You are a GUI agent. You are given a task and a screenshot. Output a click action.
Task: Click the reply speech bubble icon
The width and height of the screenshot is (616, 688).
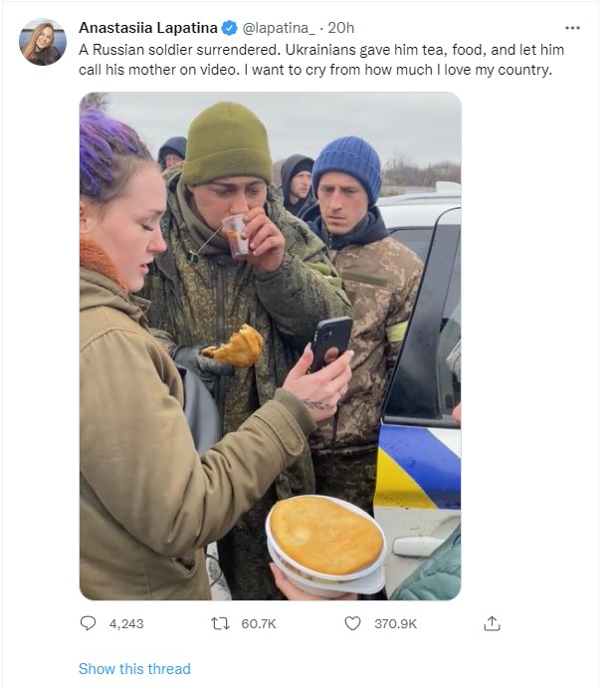tap(88, 623)
